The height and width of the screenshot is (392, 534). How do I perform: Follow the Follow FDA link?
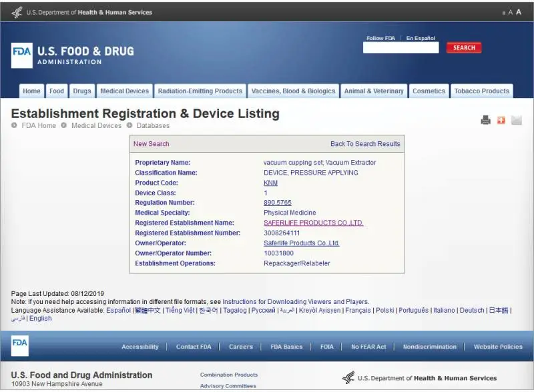[x=380, y=38]
